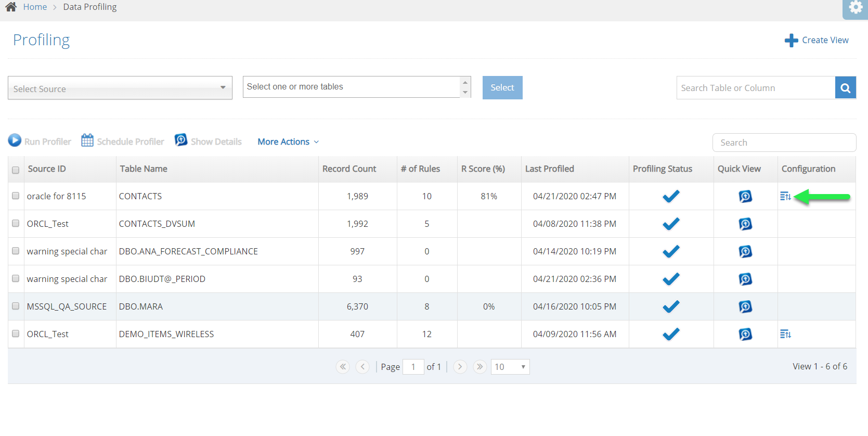Click profiling status checkmark for DEMO_ITEMS_WIRELESS
The height and width of the screenshot is (436, 868).
tap(671, 334)
